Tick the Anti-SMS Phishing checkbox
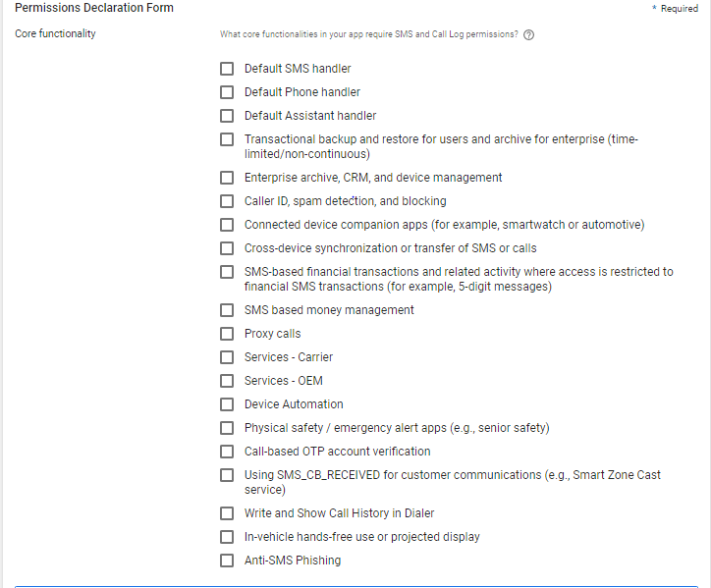Screen dimensions: 711x588 click(227, 561)
